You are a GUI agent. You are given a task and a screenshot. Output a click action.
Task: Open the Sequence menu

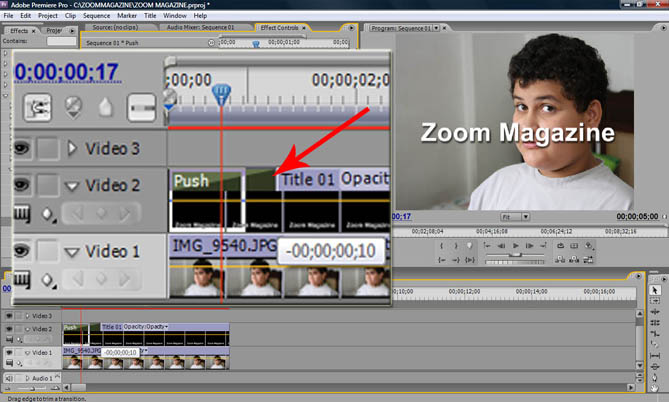coord(97,17)
